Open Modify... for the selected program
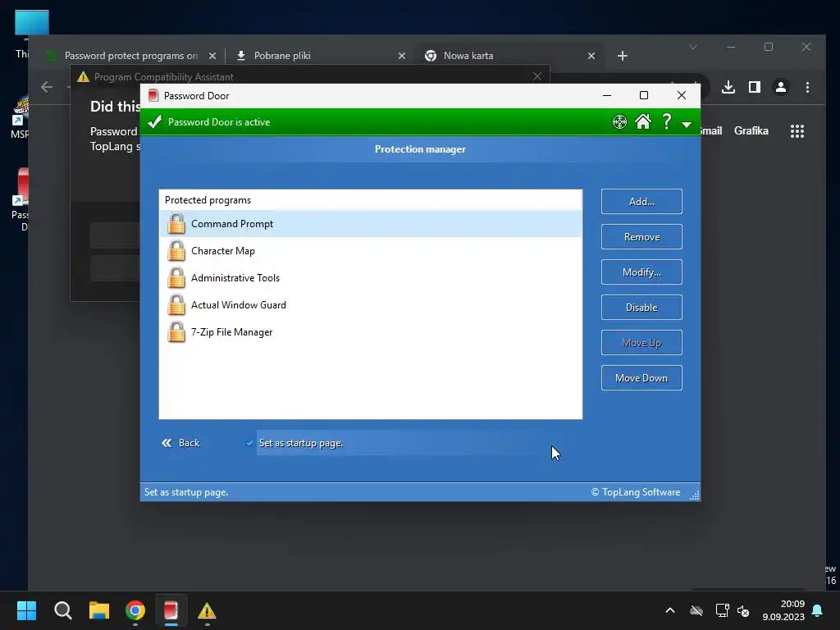840x630 pixels. (641, 272)
